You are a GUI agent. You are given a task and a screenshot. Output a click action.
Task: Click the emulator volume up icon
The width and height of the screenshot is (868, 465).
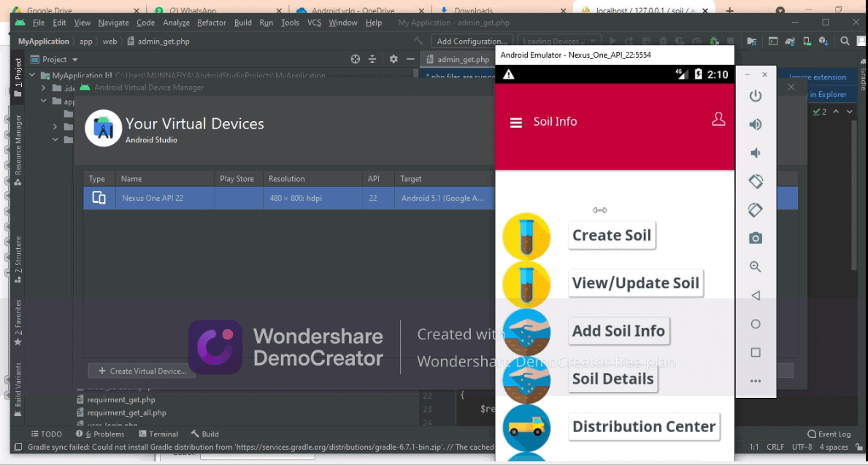point(756,124)
